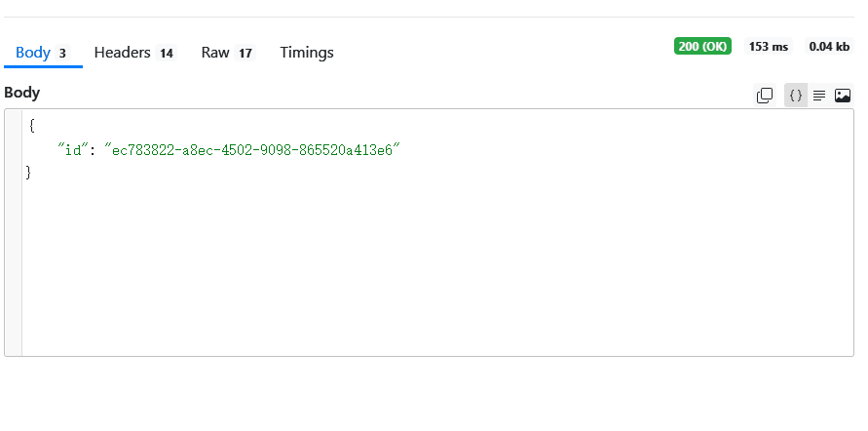Click the Raw count badge 17
This screenshot has width=868, height=431.
(245, 54)
